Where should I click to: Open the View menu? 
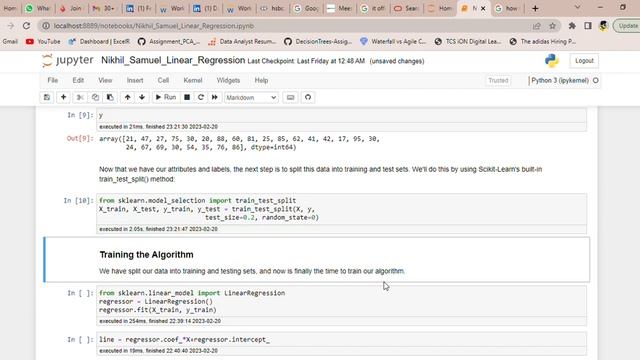tap(105, 80)
